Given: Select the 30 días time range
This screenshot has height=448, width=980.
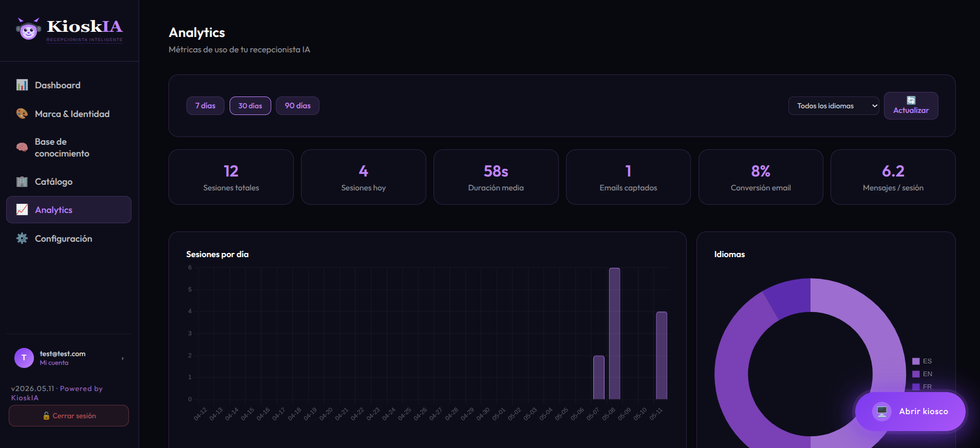Looking at the screenshot, I should pyautogui.click(x=250, y=106).
